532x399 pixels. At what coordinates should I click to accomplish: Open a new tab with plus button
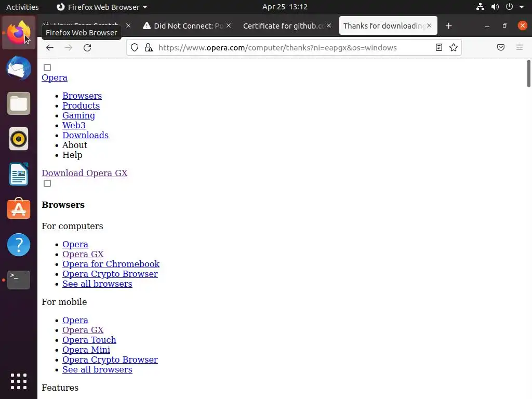(x=448, y=26)
